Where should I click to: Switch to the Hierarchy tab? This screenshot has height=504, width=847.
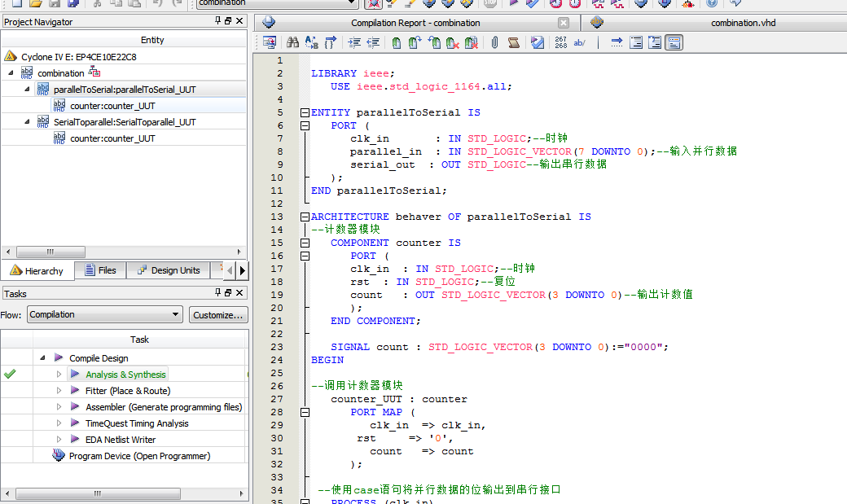[37, 270]
